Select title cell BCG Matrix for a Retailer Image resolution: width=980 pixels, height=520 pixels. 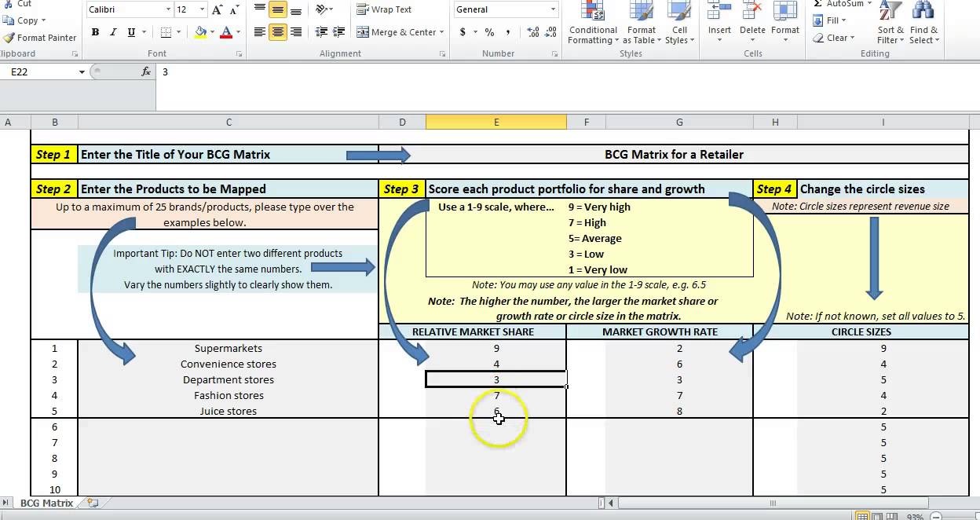tap(674, 155)
